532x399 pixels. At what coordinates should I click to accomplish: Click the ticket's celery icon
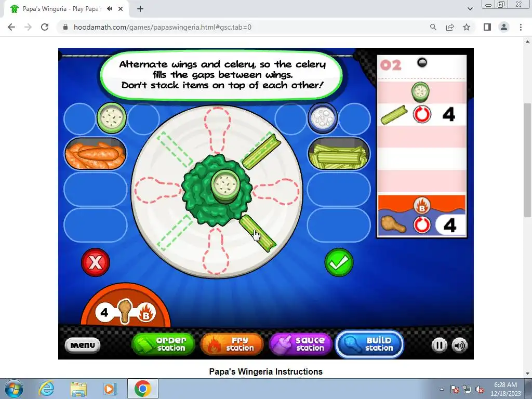click(x=394, y=115)
